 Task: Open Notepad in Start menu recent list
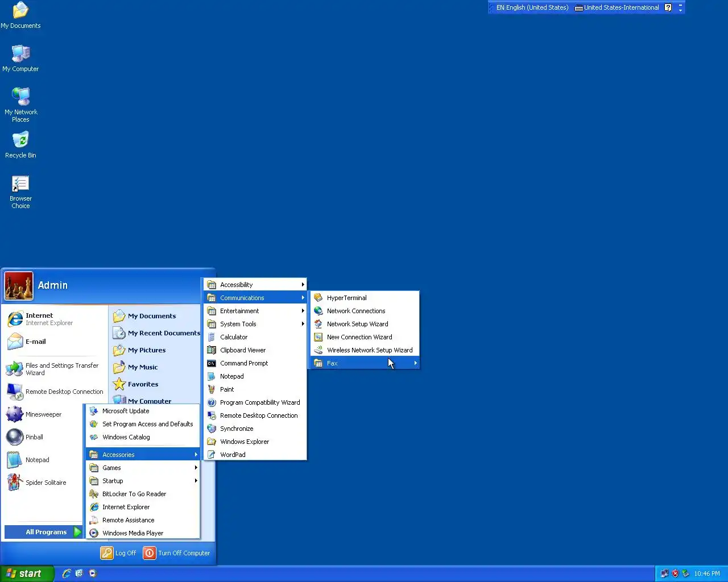[x=44, y=460]
